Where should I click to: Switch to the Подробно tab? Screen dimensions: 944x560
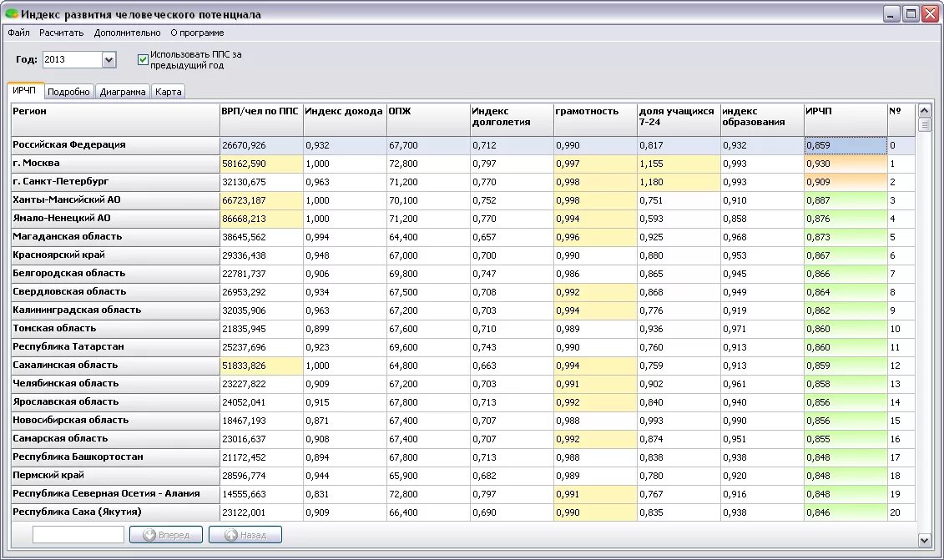click(68, 92)
